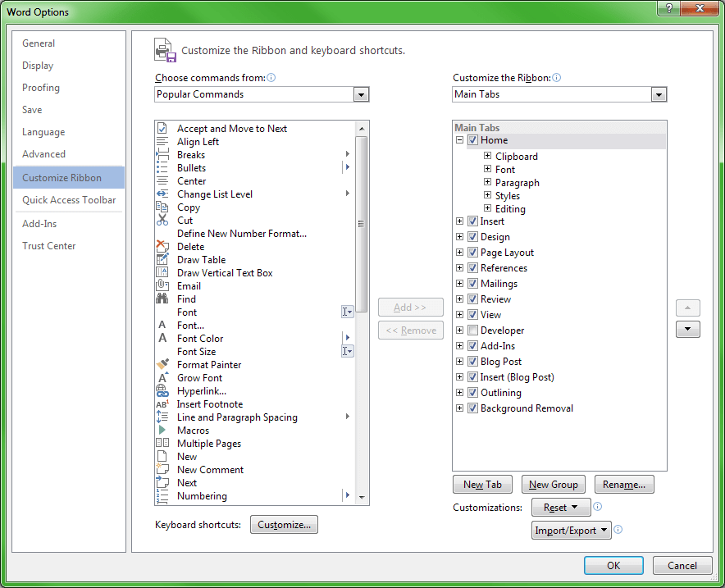Screen dimensions: 725x588
Task: Select the Draw Table icon
Action: pyautogui.click(x=162, y=259)
